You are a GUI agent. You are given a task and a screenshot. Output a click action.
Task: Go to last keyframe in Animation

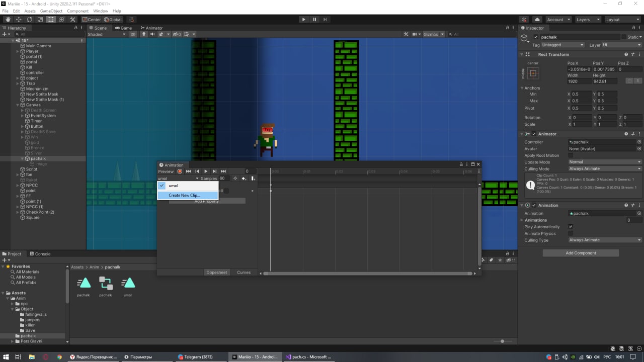coord(223,171)
